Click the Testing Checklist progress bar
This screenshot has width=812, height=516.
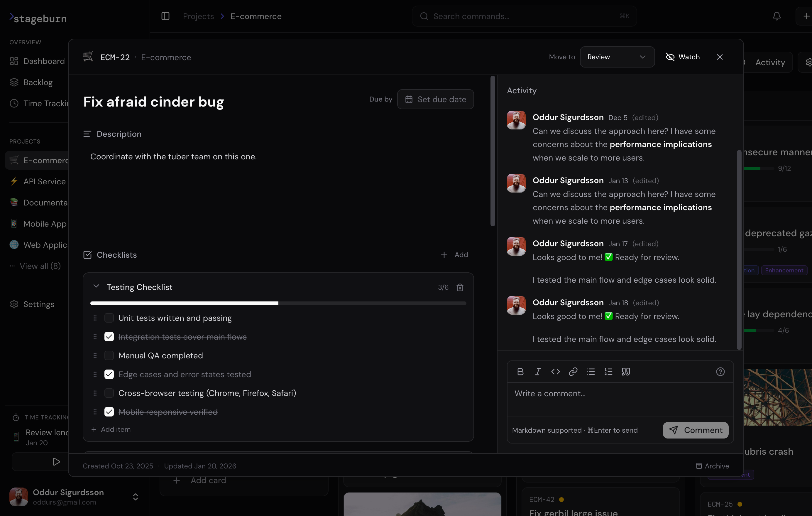278,303
